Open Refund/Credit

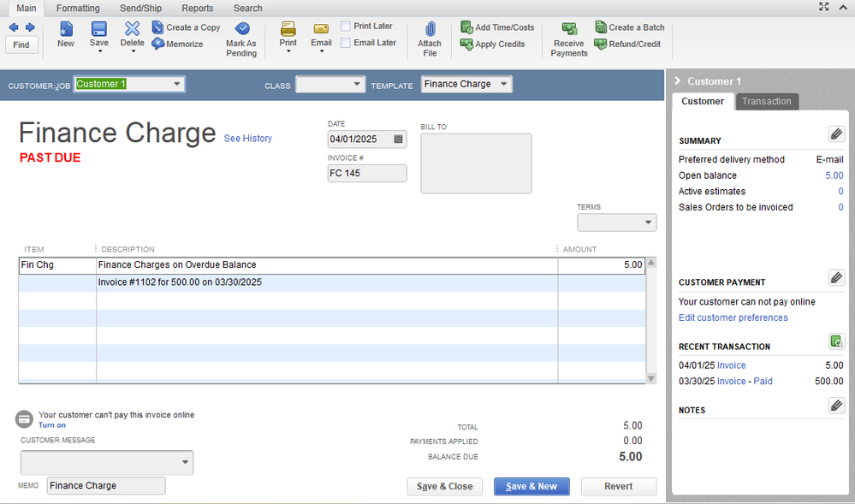[x=627, y=44]
